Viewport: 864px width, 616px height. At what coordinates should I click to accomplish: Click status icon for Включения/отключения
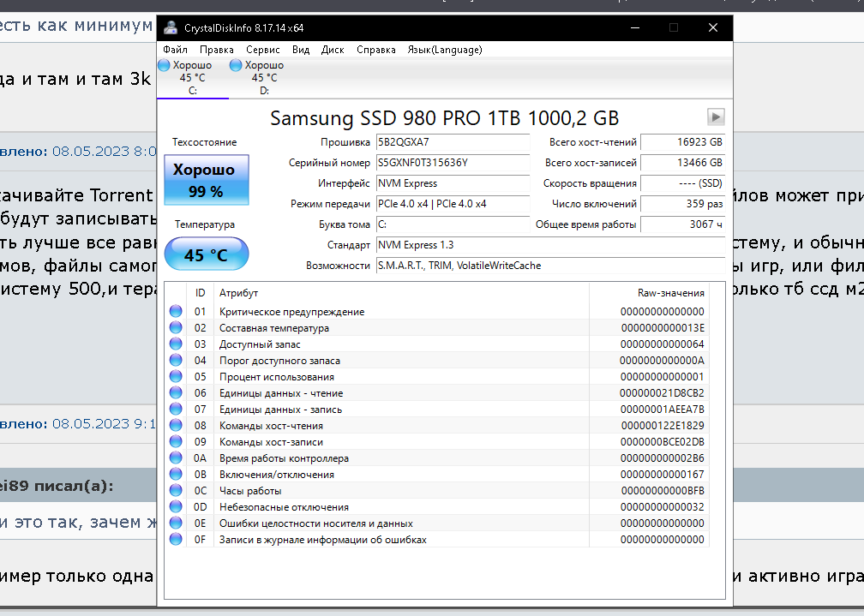[176, 474]
